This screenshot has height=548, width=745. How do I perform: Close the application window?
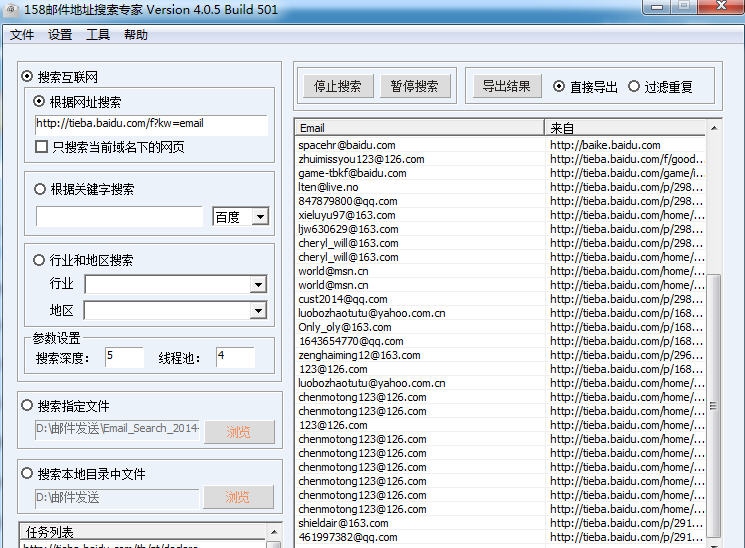pos(720,6)
